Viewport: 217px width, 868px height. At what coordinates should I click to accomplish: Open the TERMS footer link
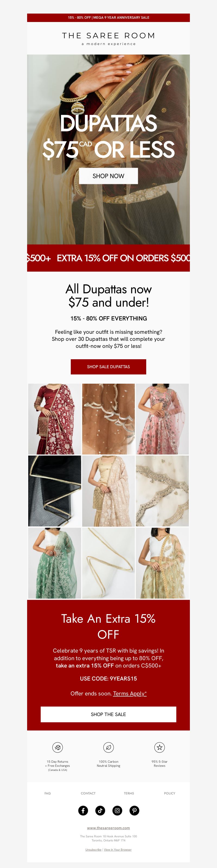(x=129, y=793)
